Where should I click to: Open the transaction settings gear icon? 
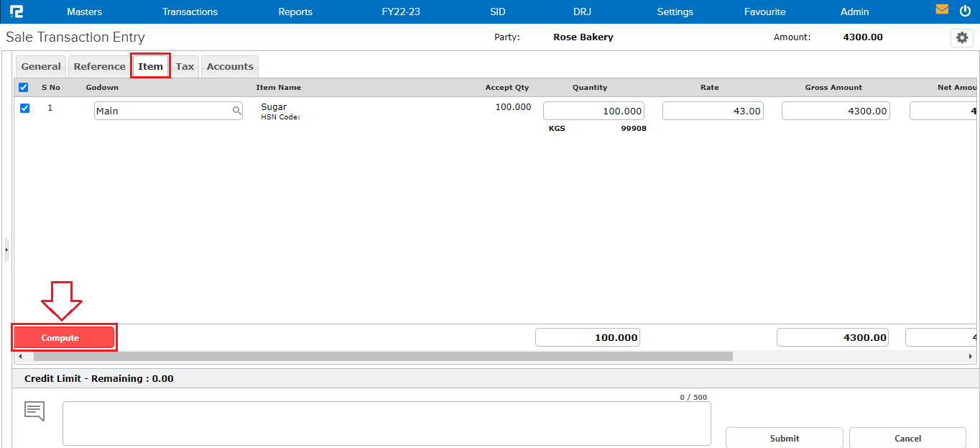[x=961, y=37]
